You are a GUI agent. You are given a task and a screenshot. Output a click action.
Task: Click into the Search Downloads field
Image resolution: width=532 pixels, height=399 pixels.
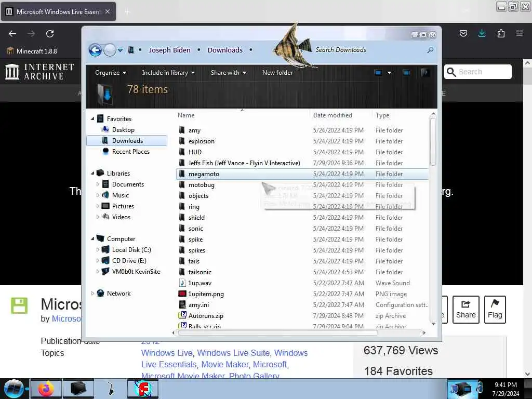tap(370, 50)
